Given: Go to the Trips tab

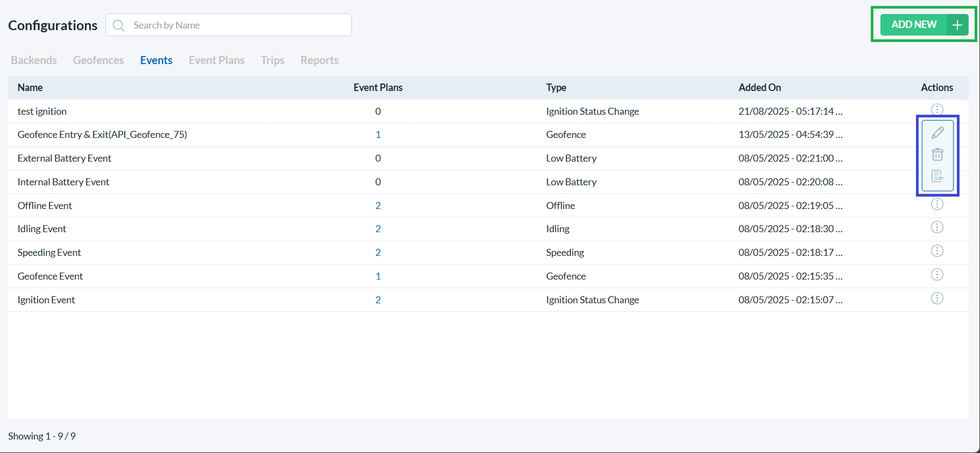Looking at the screenshot, I should (272, 60).
